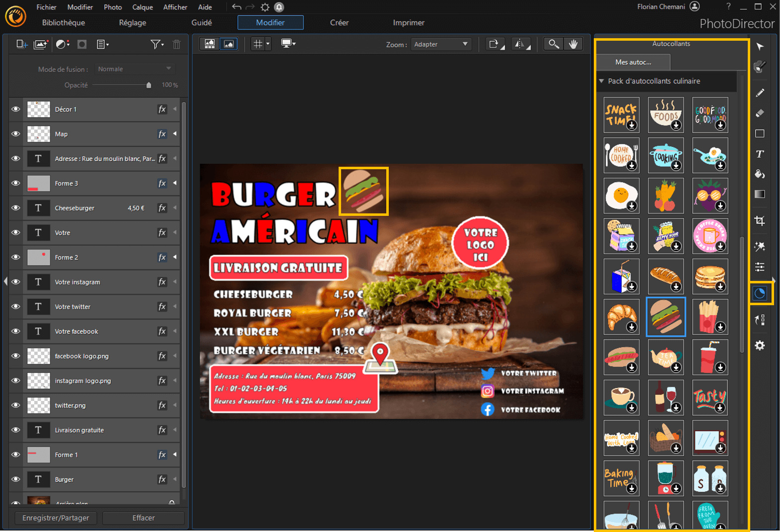
Task: Adjust the Opacité slider handle
Action: 148,85
